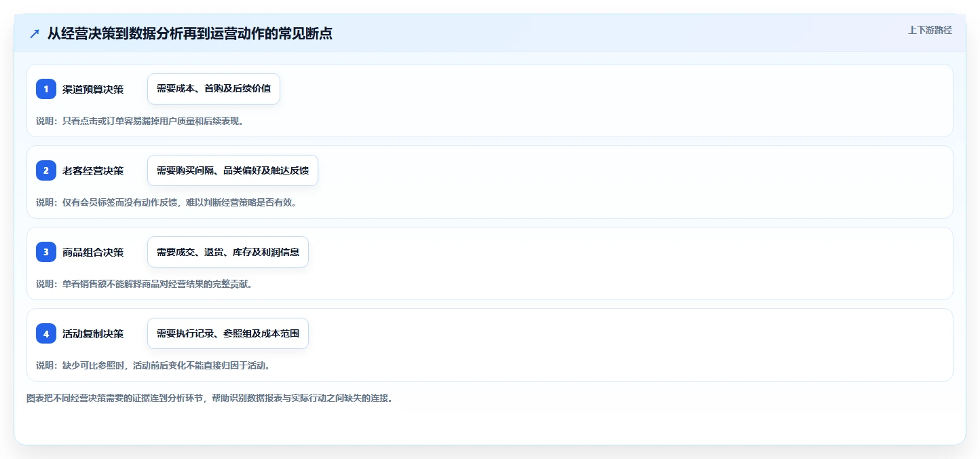Click the arrow icon beside the panel title
Image resolution: width=980 pixels, height=459 pixels.
tap(35, 33)
